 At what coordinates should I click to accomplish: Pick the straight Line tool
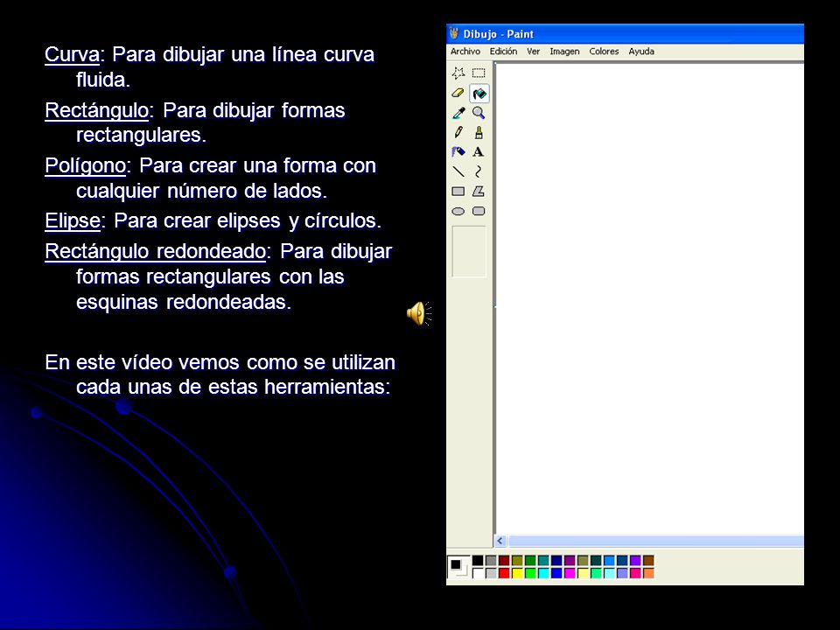tap(458, 171)
